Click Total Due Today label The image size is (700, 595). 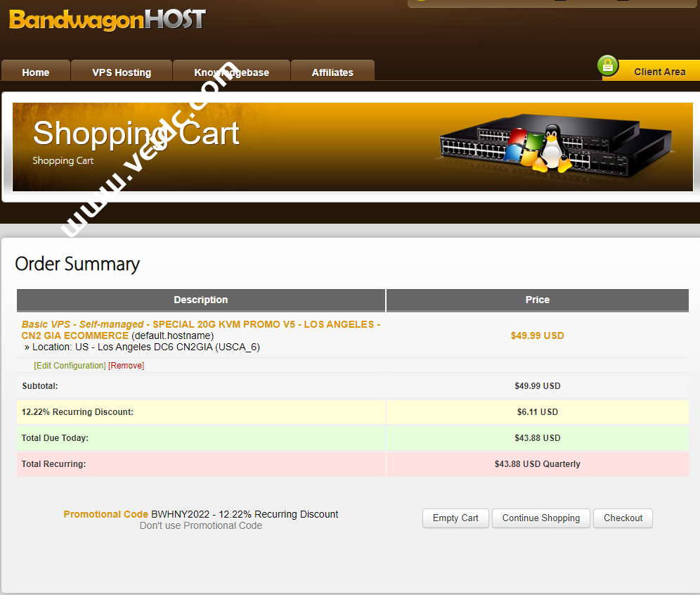55,437
